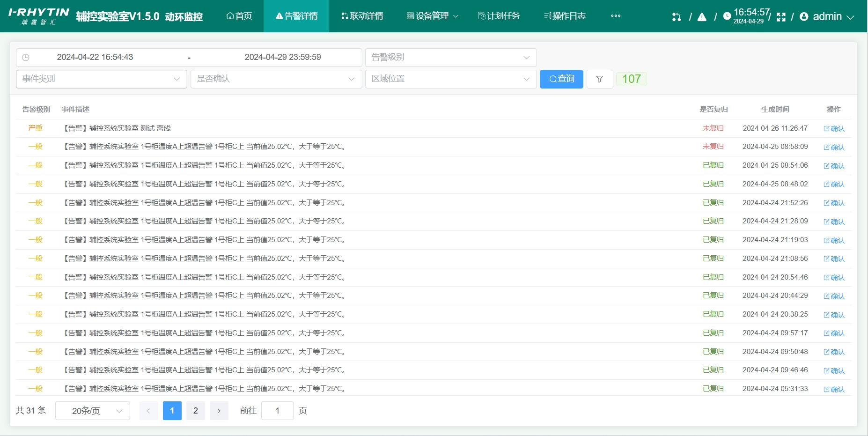Open the 首页 home menu

tap(239, 16)
